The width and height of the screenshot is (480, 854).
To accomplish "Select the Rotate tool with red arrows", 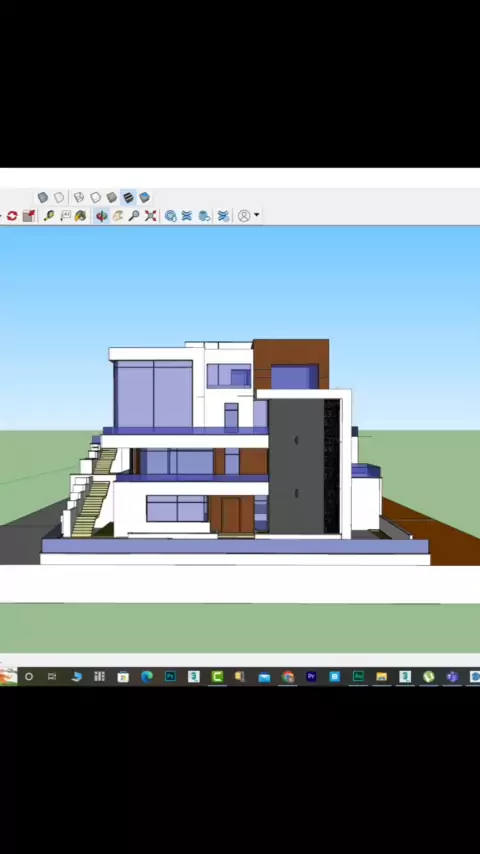I will (x=12, y=216).
